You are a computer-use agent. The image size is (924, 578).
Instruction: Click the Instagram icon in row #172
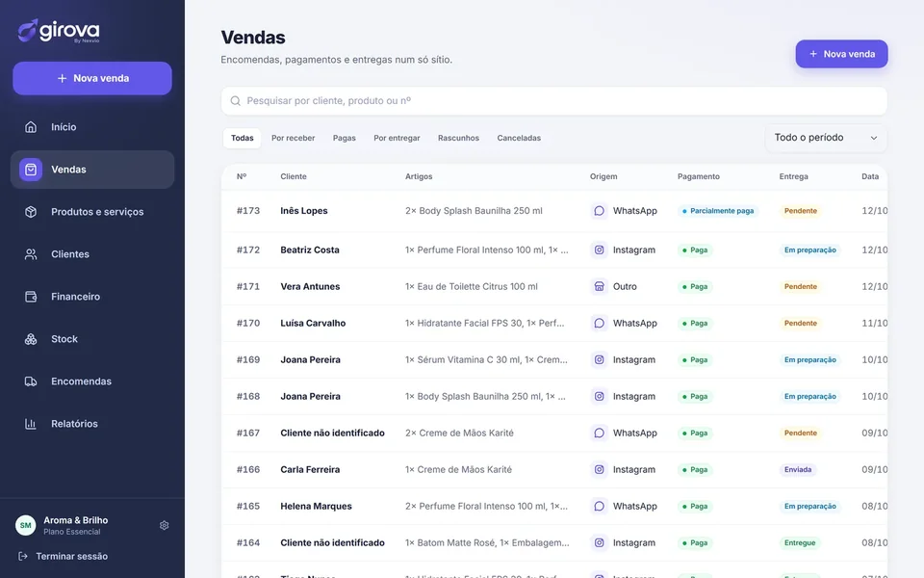600,250
